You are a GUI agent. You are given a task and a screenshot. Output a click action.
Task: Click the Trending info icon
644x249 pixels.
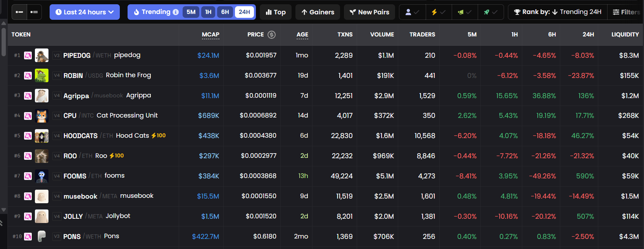[176, 12]
